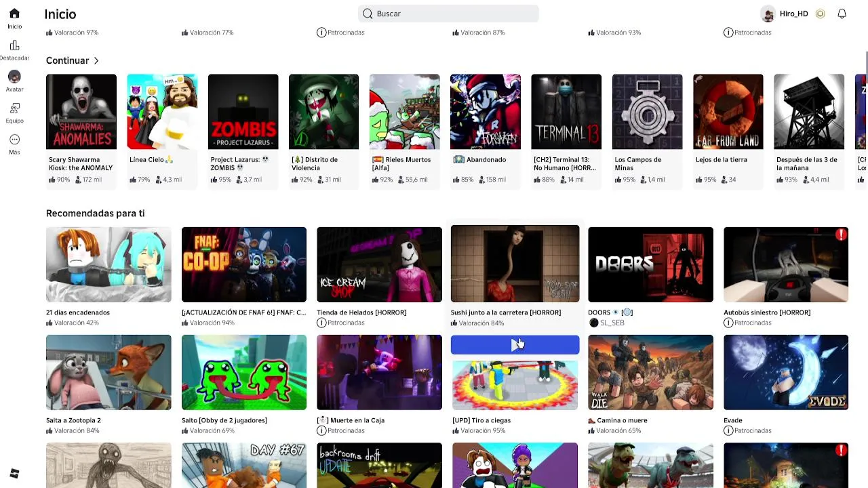Click the SL_SEB avatar icon under DOORS
The width and height of the screenshot is (868, 488).
[593, 323]
